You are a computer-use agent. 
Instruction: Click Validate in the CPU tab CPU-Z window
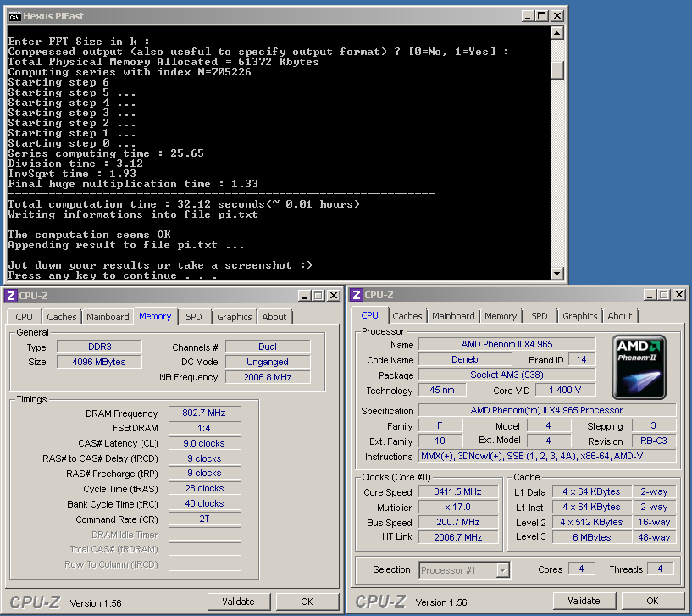[x=584, y=601]
